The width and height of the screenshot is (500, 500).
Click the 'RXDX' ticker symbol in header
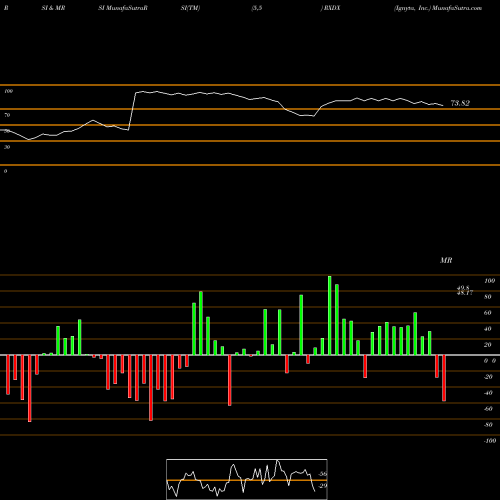coord(332,8)
